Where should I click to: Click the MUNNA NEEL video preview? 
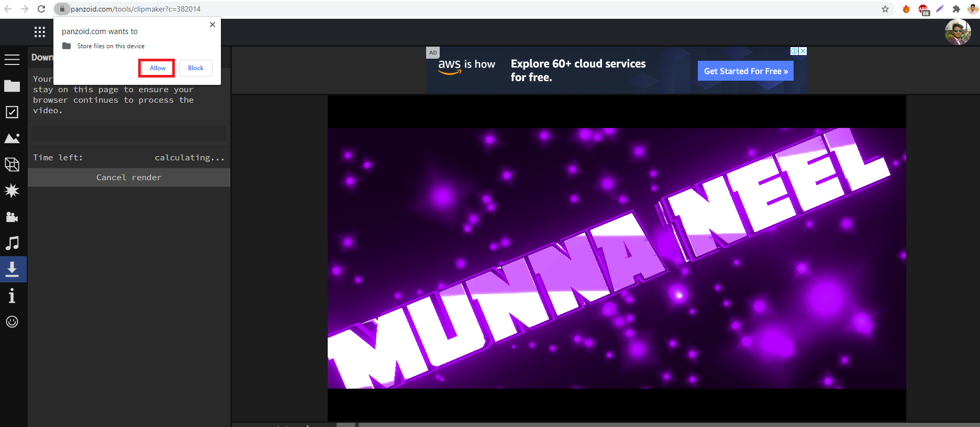pos(617,258)
